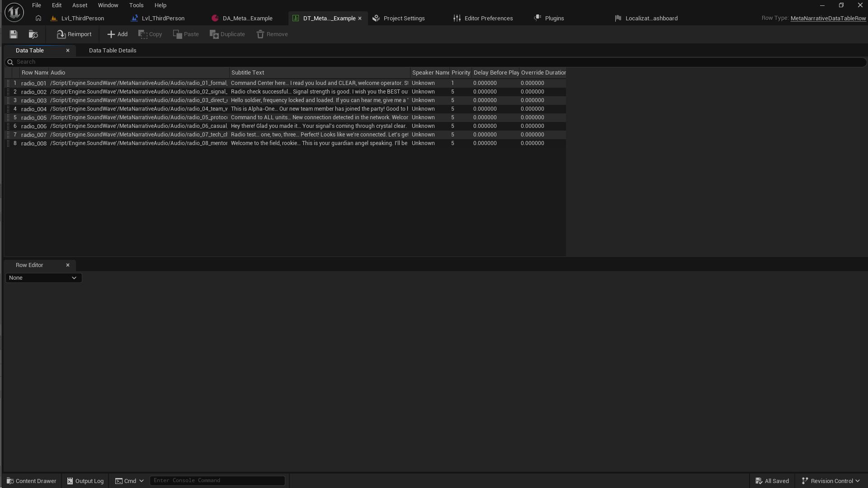Open the Row Editor None dropdown
The height and width of the screenshot is (488, 868).
pyautogui.click(x=43, y=277)
